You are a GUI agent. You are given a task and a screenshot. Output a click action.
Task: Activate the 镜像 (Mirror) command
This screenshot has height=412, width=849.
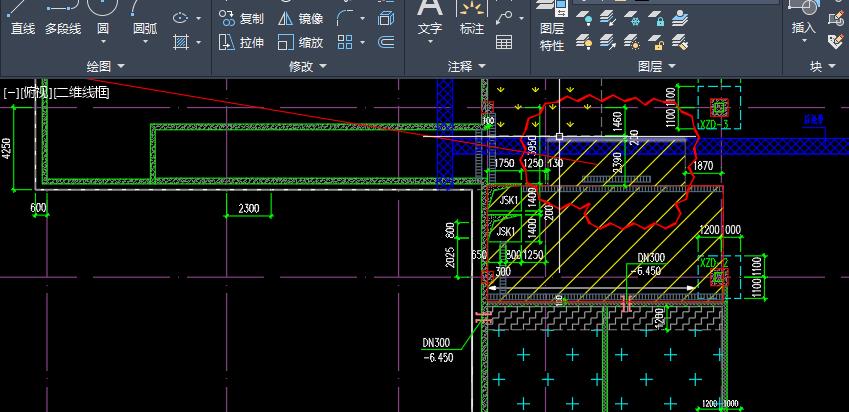point(301,18)
